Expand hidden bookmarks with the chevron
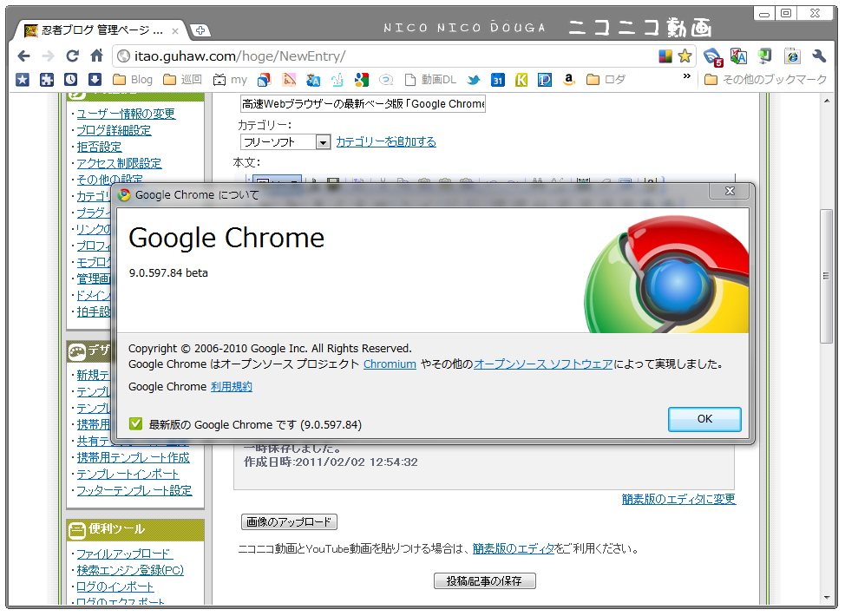This screenshot has height=616, width=845. tap(686, 76)
